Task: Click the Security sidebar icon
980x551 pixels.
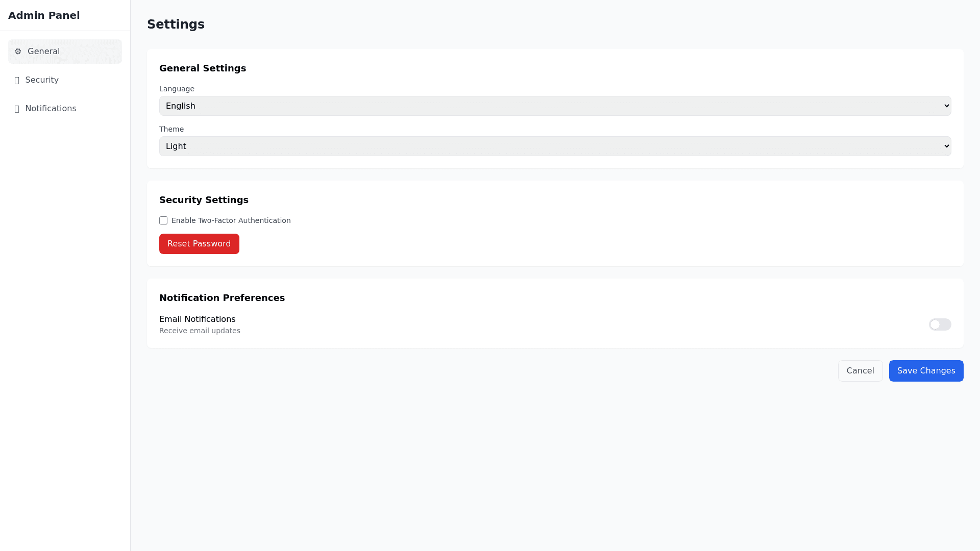Action: pyautogui.click(x=17, y=80)
